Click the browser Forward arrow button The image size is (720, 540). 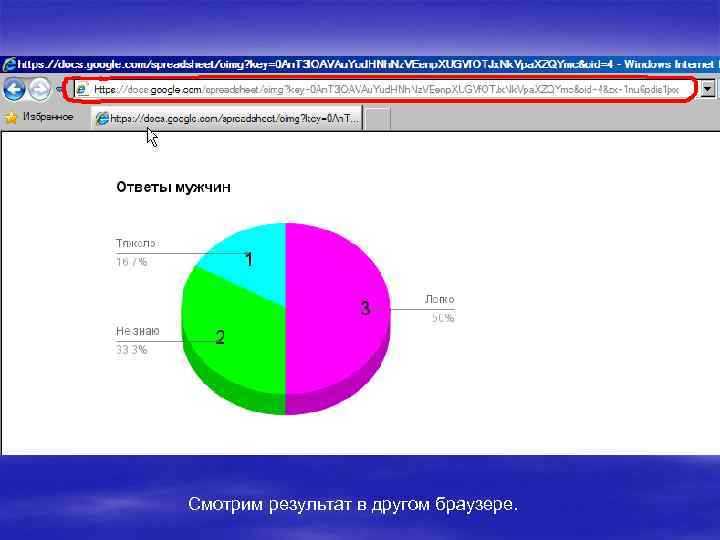pos(40,89)
